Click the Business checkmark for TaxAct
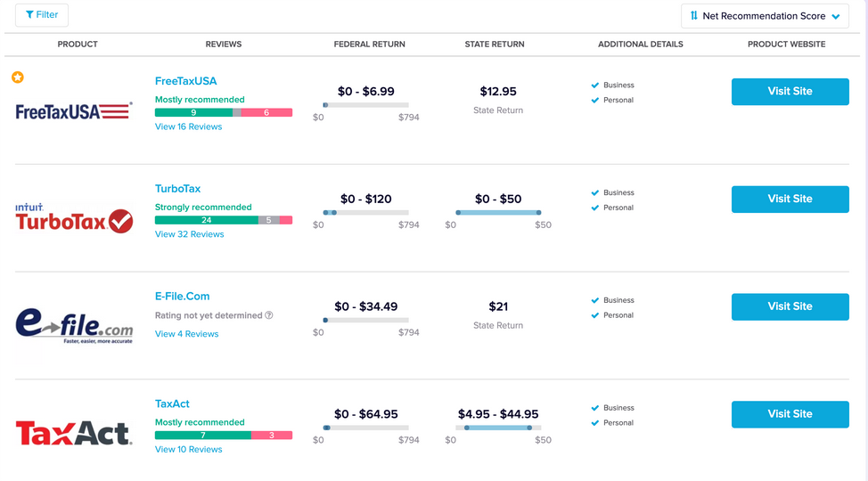This screenshot has width=868, height=481. 595,408
